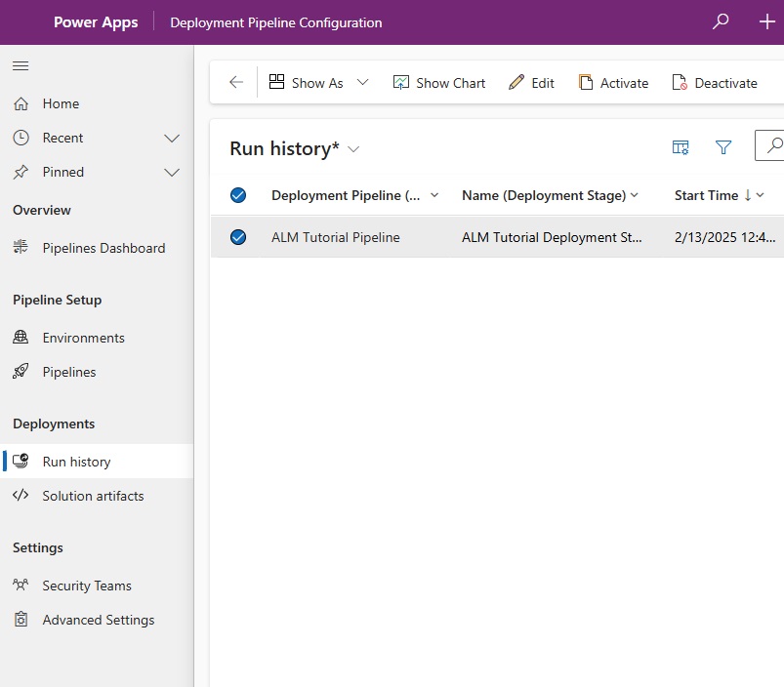Click the Edit pencil icon
Image resolution: width=784 pixels, height=687 pixels.
tap(516, 82)
